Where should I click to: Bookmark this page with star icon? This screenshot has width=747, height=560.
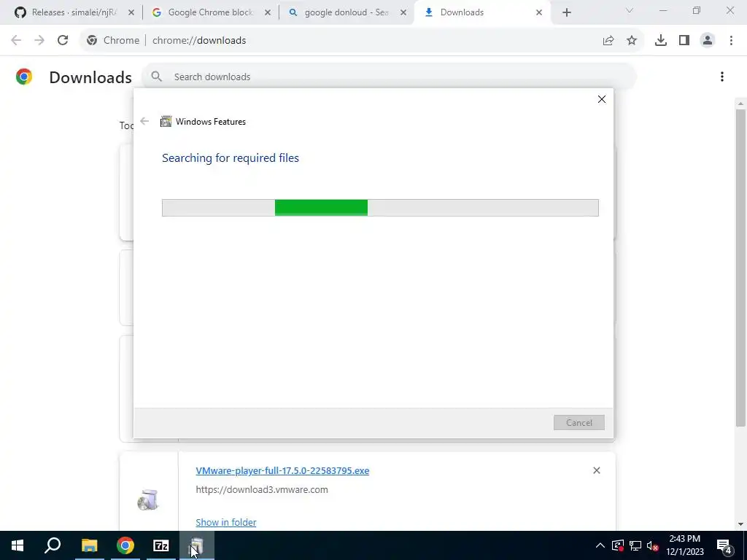[632, 41]
